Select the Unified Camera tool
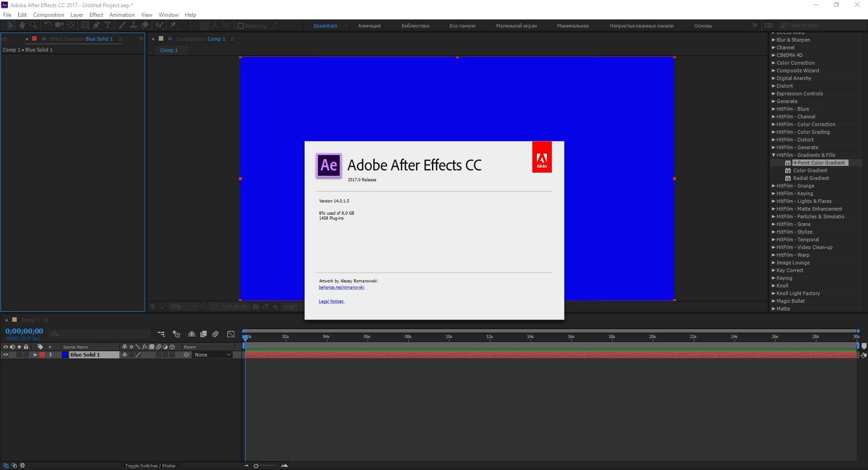The width and height of the screenshot is (868, 470). (59, 25)
